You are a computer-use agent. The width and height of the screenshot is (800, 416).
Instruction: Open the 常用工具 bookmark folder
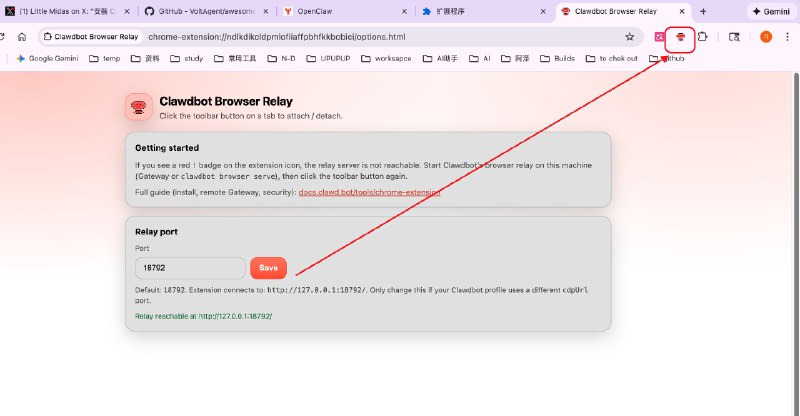pos(235,59)
